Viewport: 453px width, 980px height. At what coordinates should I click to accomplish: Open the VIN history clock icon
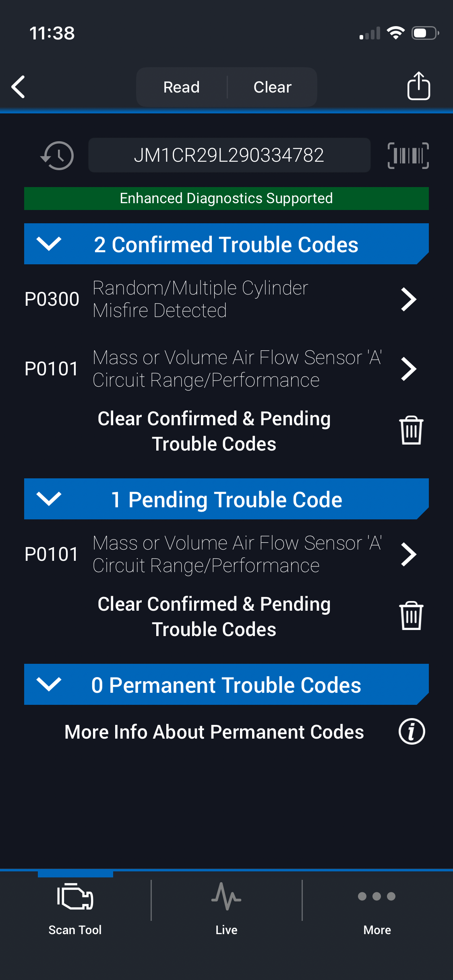[x=57, y=155]
